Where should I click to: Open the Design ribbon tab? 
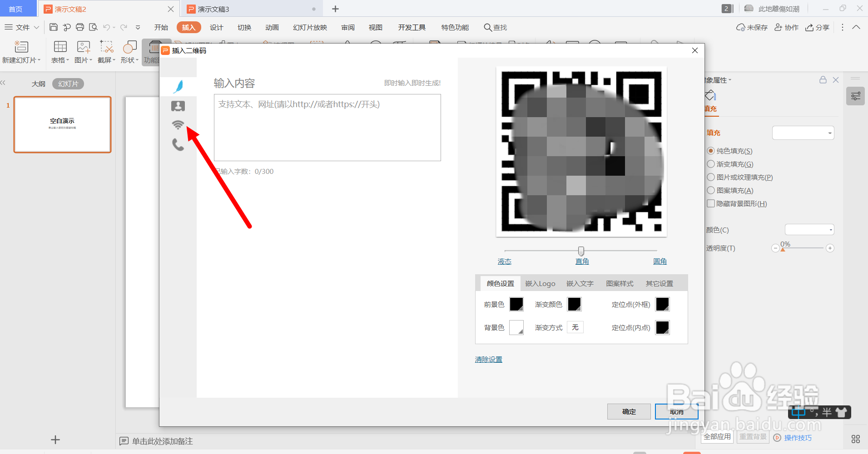pyautogui.click(x=217, y=27)
